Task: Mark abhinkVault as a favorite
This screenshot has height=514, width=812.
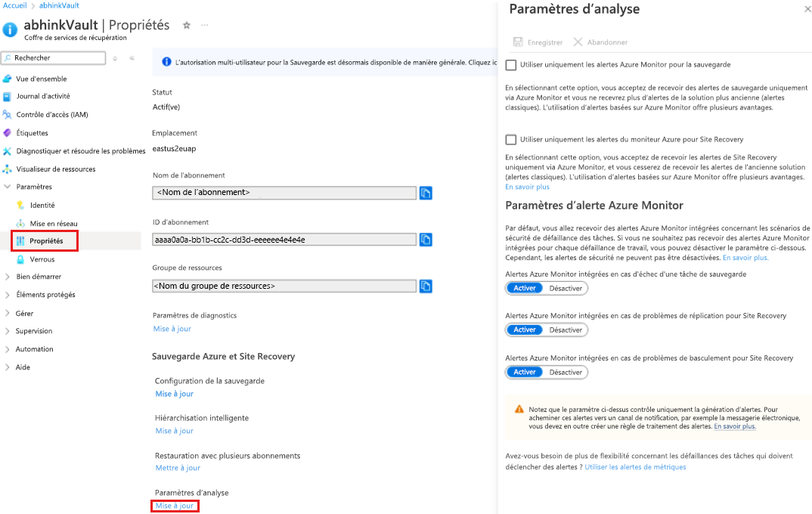Action: pyautogui.click(x=186, y=25)
